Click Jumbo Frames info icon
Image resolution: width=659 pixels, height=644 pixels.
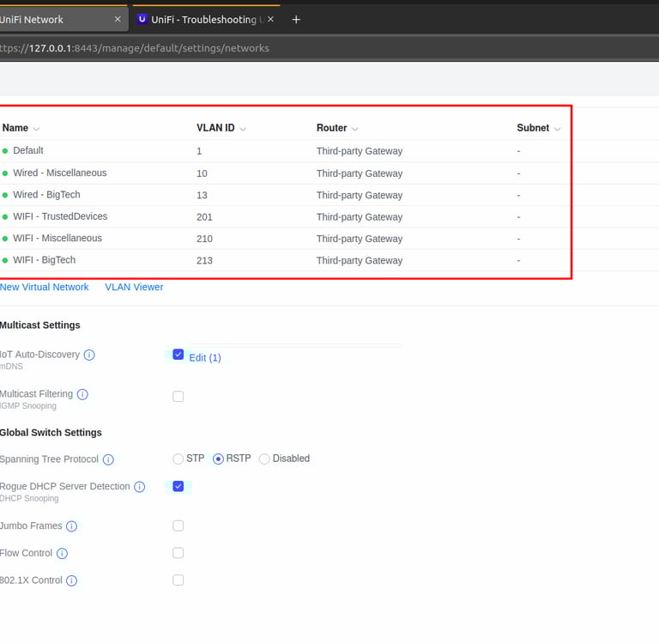[72, 526]
